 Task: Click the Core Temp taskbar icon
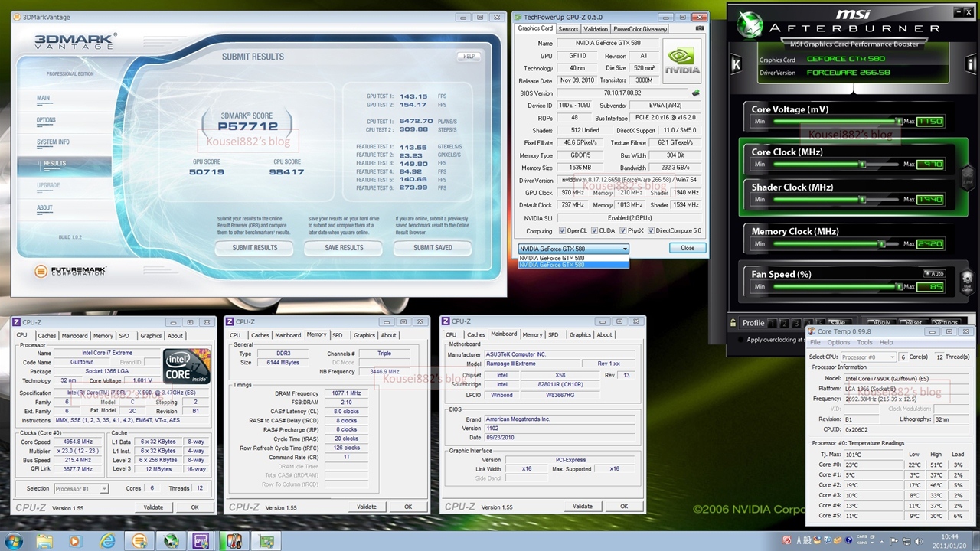point(234,541)
